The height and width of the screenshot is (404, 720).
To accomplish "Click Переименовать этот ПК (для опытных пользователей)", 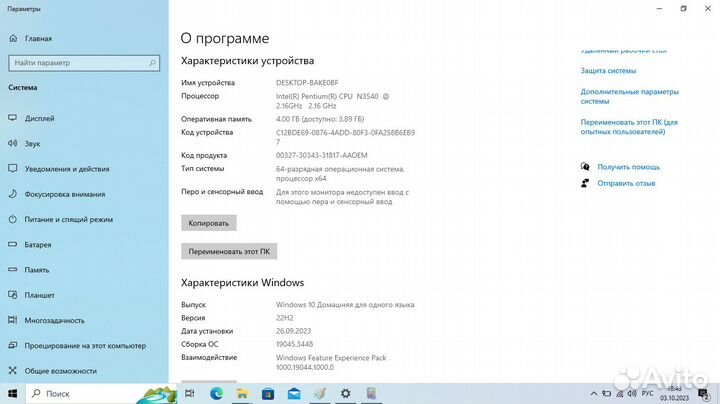I will 629,127.
